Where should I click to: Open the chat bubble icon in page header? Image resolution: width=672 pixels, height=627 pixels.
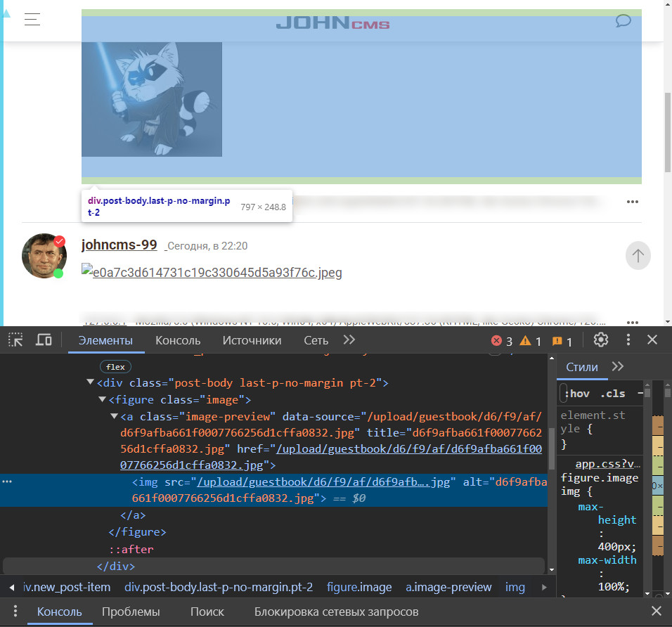[x=623, y=20]
